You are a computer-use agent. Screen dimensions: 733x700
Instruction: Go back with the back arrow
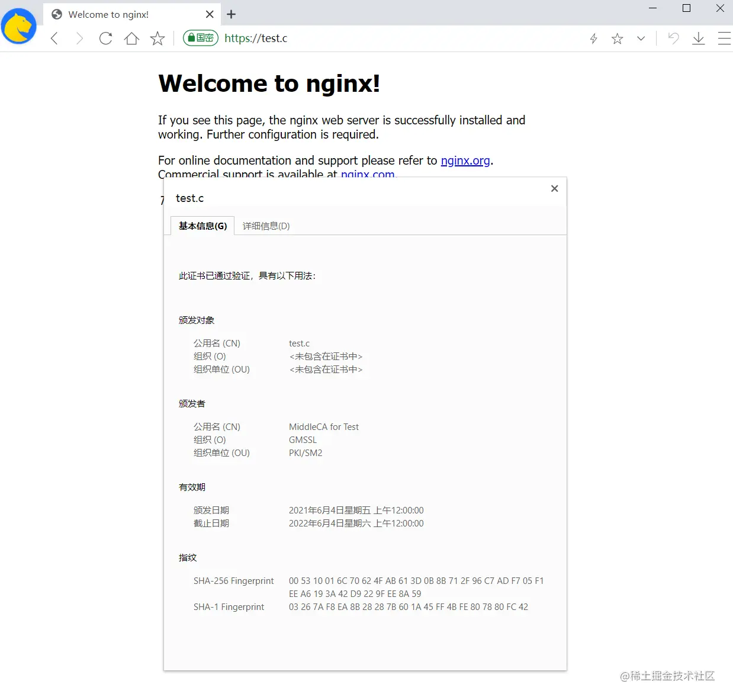pyautogui.click(x=54, y=38)
